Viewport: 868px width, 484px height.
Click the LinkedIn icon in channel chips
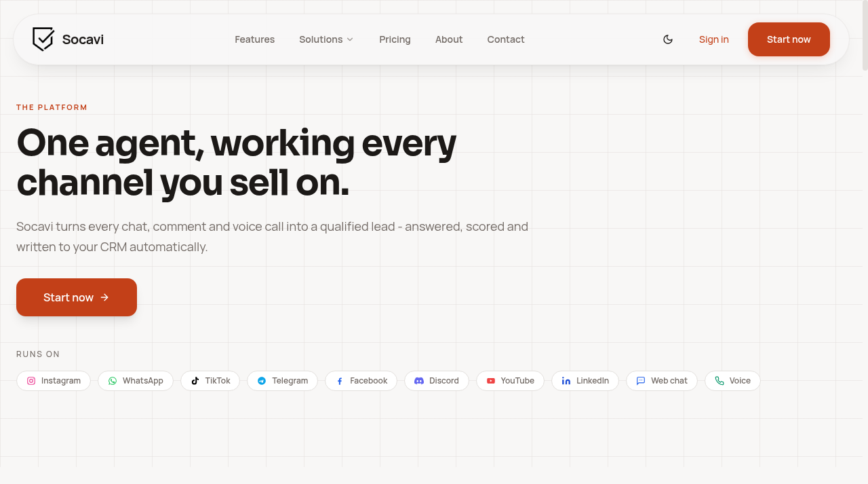[566, 381]
